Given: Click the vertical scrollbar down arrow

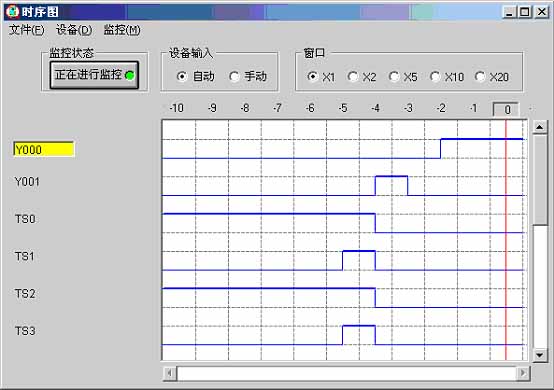Looking at the screenshot, I should click(x=540, y=354).
